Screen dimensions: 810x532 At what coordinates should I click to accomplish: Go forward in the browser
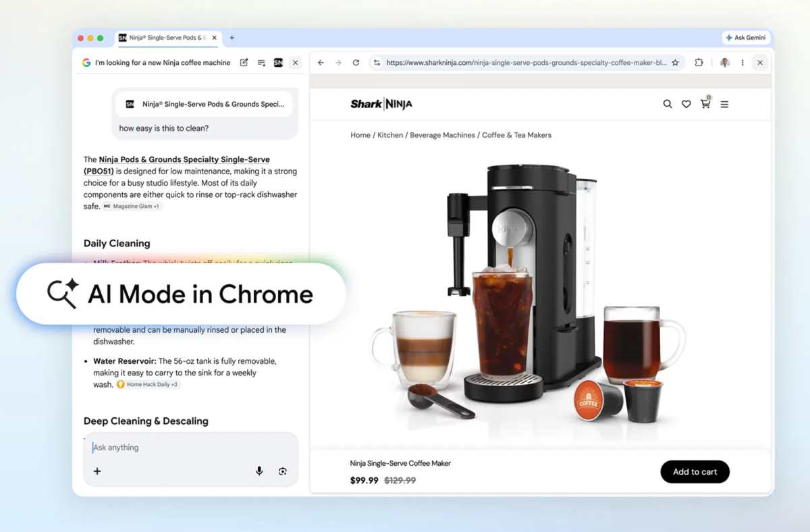tap(338, 63)
